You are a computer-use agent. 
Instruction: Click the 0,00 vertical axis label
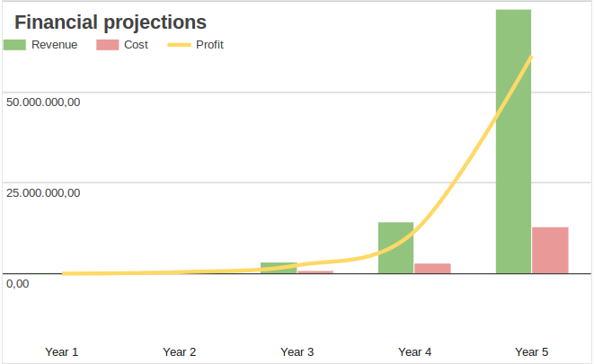click(18, 283)
